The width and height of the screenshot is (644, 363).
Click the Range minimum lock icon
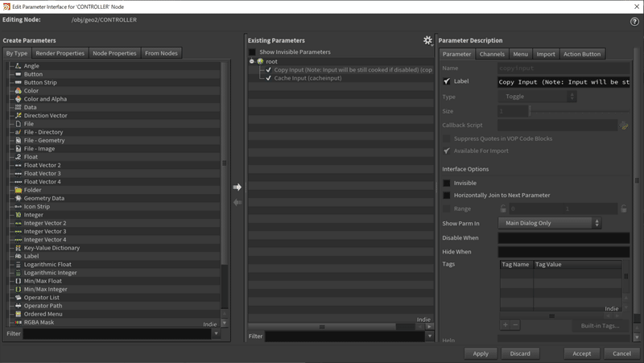pos(503,208)
